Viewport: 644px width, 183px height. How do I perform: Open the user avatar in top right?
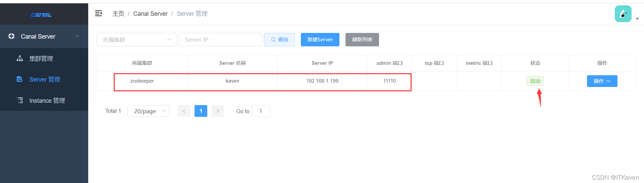tap(623, 14)
